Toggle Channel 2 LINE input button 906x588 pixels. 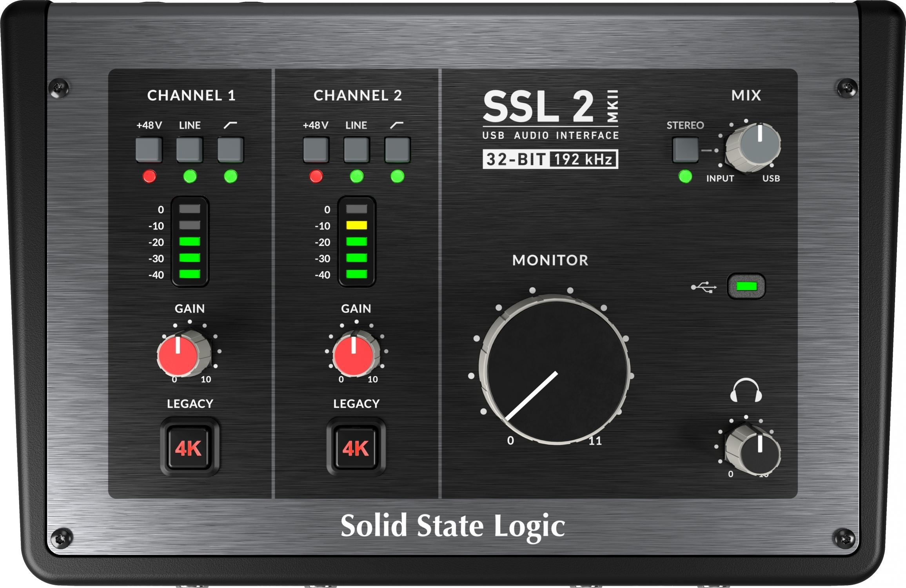[356, 149]
